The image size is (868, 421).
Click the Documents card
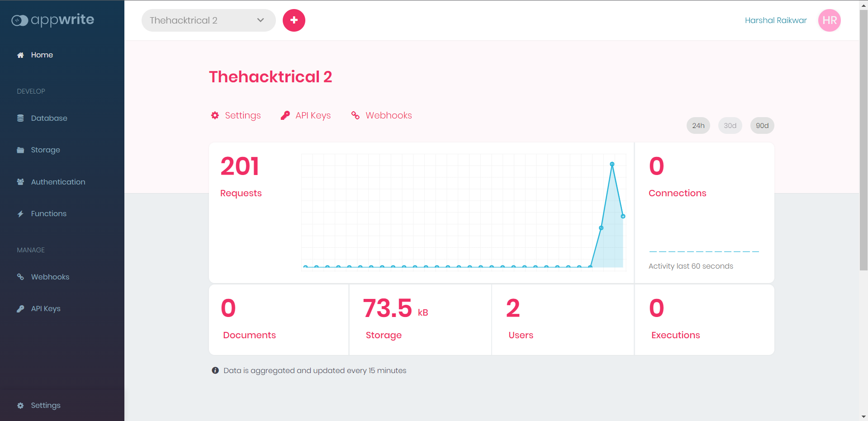279,320
